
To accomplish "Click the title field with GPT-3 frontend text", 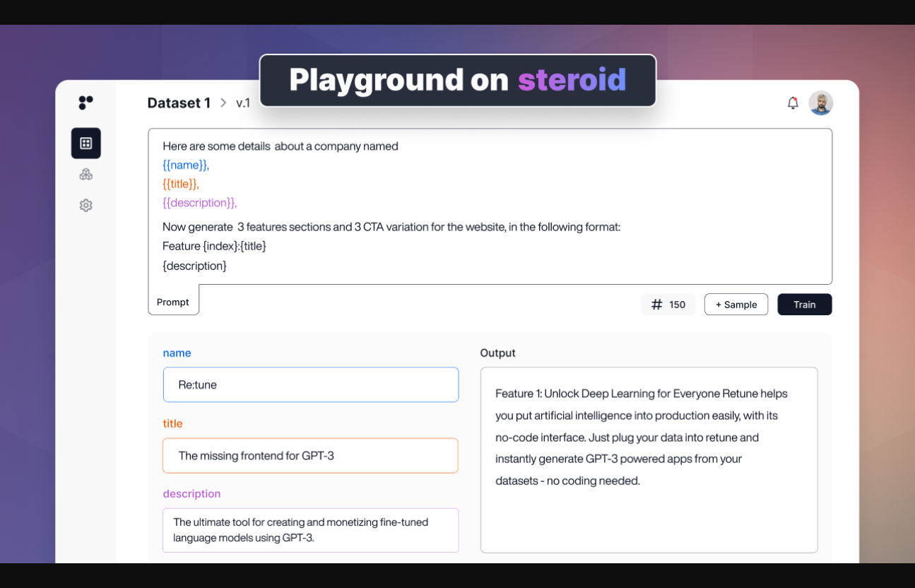I will [310, 456].
